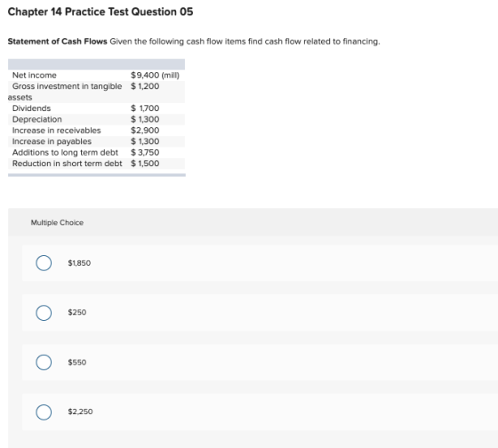Viewport: 498px width, 448px height.
Task: Click the $2,250 answer text
Action: (80, 412)
